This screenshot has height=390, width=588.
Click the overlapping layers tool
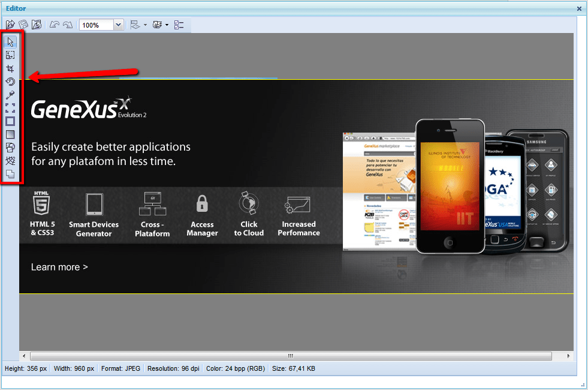point(10,174)
